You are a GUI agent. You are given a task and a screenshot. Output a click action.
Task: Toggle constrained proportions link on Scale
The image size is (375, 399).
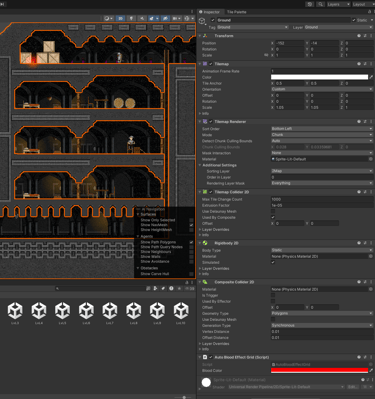point(266,55)
